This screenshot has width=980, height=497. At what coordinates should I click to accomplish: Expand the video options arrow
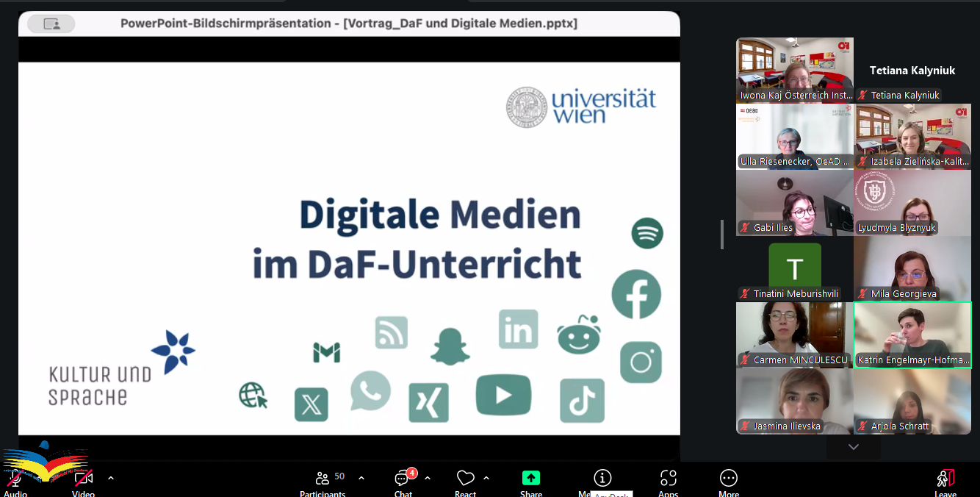point(111,478)
